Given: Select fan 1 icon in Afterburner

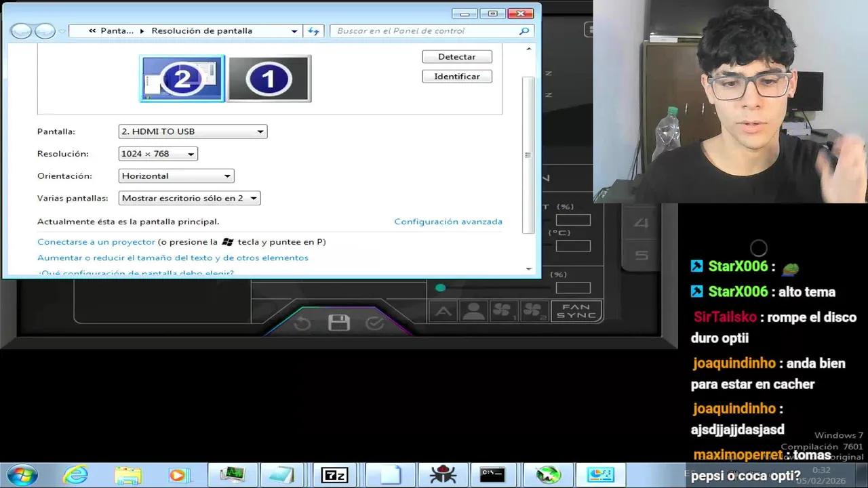Looking at the screenshot, I should (x=503, y=311).
